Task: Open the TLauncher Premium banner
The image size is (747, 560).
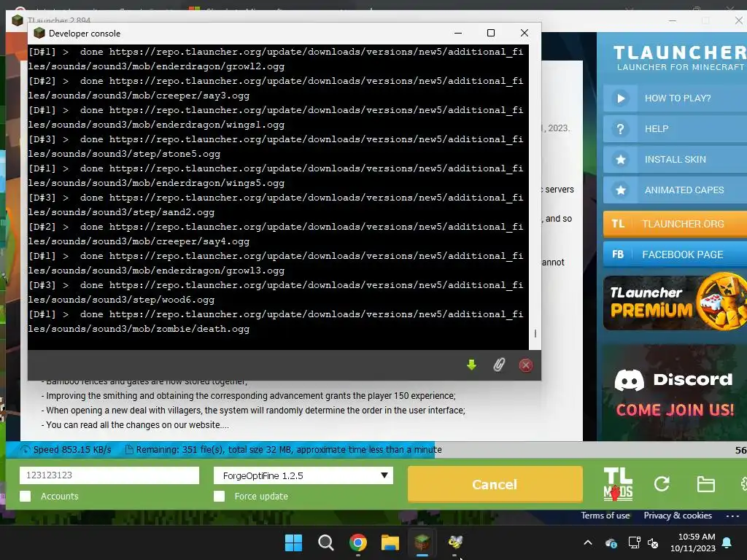Action: click(x=676, y=303)
